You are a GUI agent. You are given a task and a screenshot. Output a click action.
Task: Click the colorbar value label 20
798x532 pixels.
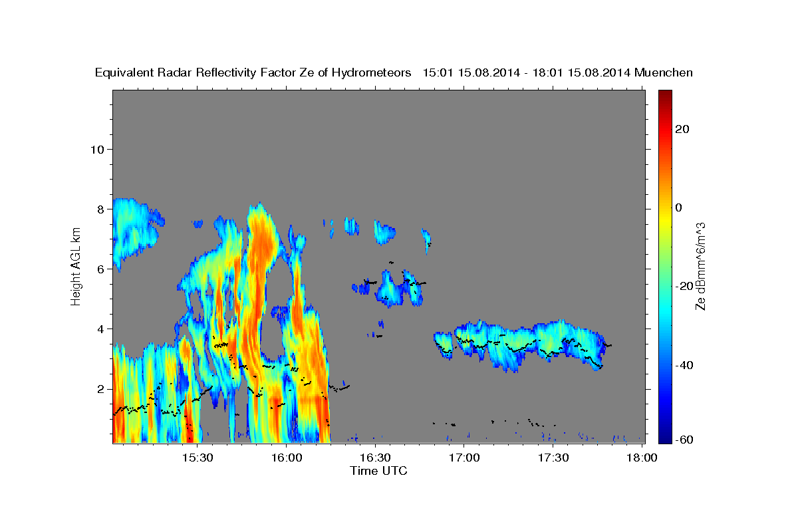(x=682, y=129)
